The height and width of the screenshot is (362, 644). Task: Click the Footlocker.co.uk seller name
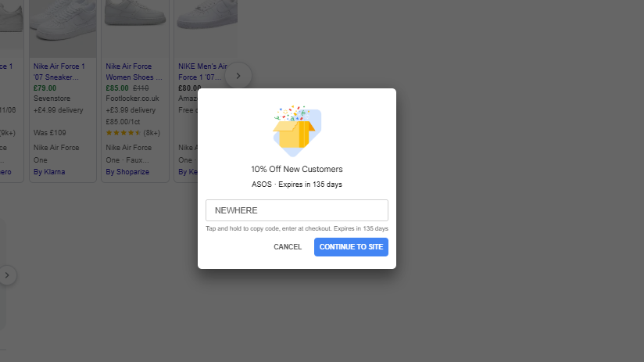point(132,99)
